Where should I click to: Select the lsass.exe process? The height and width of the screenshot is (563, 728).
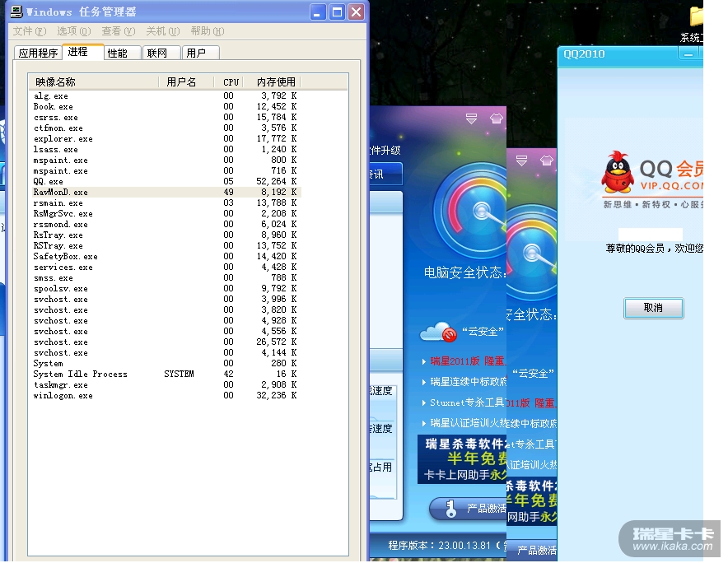click(x=166, y=150)
